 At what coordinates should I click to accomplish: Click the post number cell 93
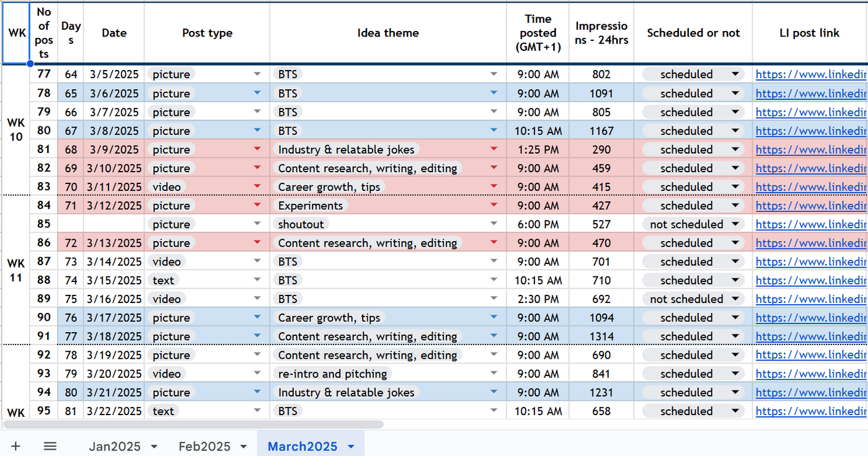[44, 374]
